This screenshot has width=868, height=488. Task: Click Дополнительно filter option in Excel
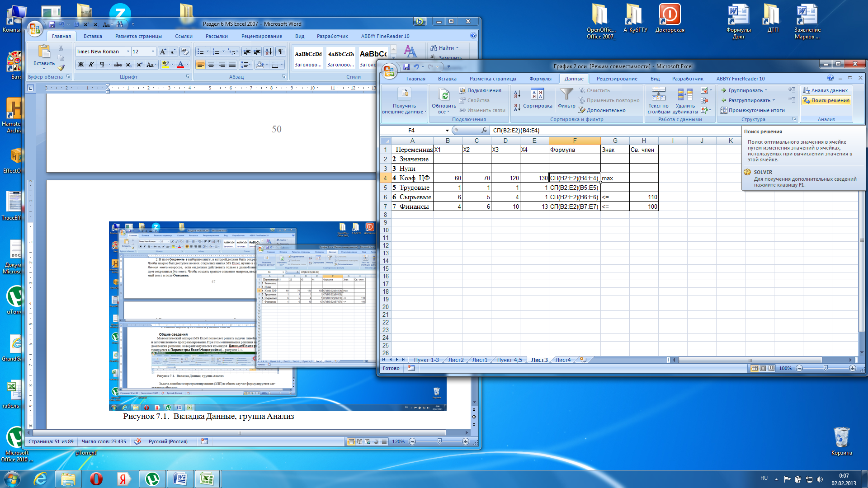(x=602, y=110)
